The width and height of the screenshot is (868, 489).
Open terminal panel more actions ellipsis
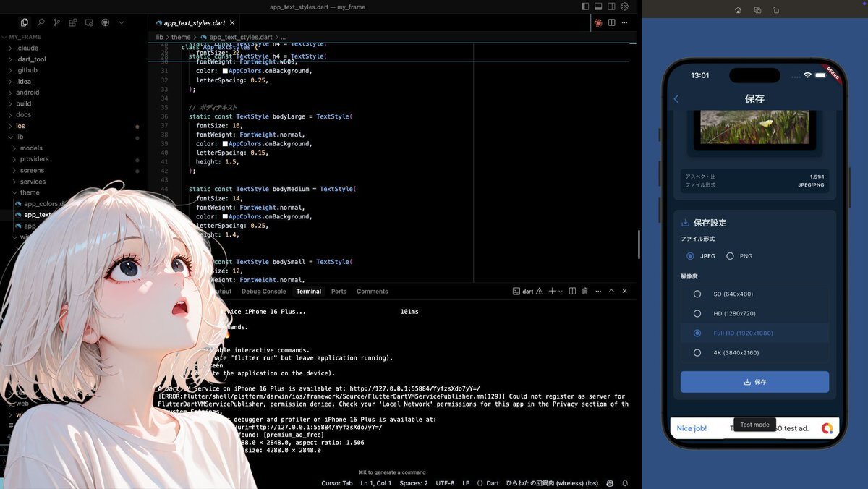597,292
